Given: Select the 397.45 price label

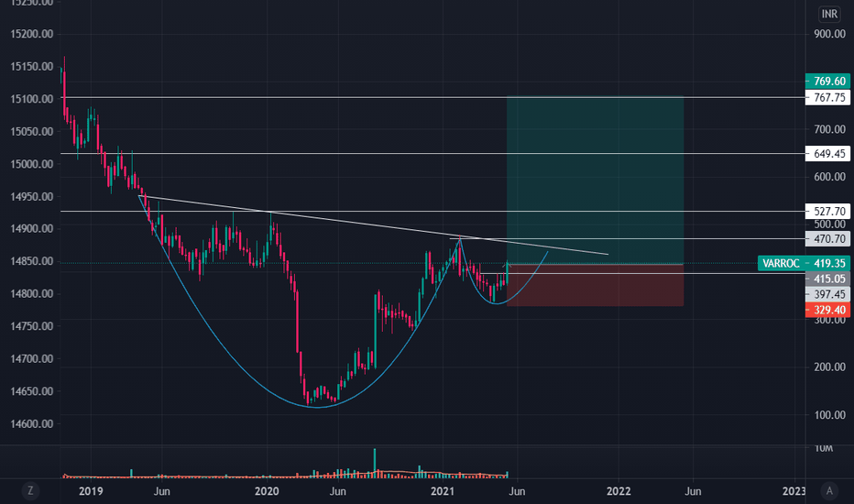Looking at the screenshot, I should 827,294.
